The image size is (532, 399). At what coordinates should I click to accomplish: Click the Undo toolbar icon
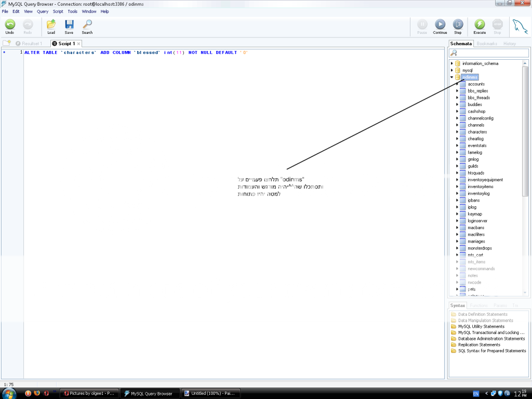tap(10, 24)
